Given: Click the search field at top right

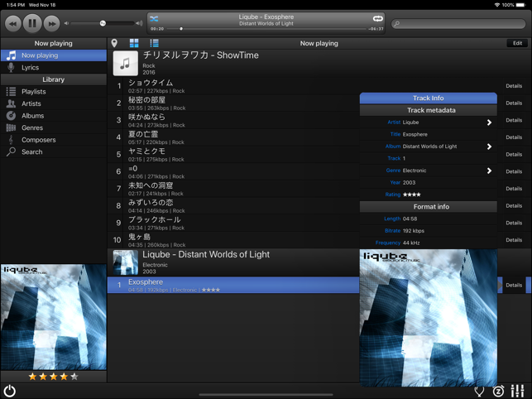Looking at the screenshot, I should 458,23.
